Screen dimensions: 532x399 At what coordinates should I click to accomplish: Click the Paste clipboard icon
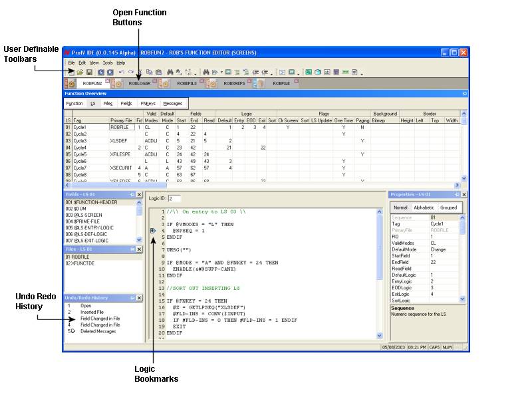click(158, 72)
